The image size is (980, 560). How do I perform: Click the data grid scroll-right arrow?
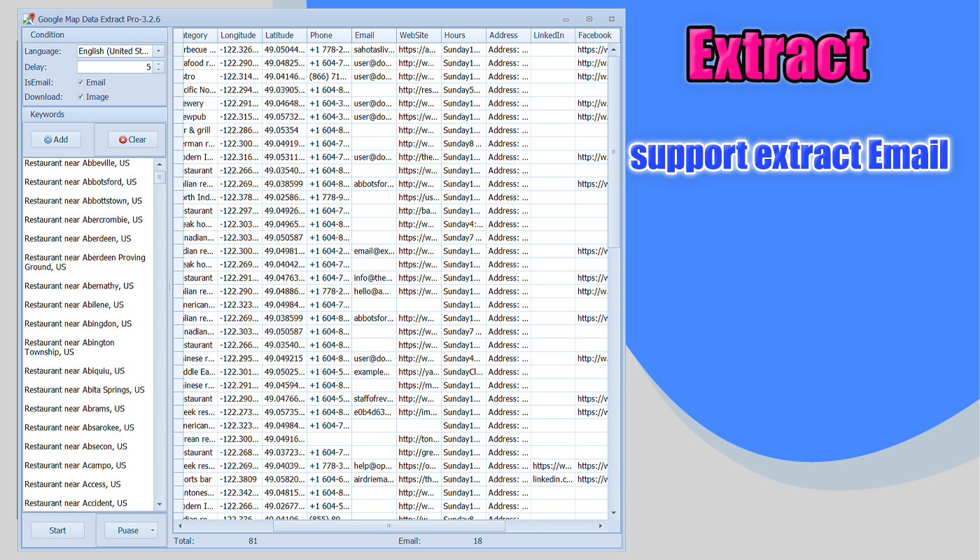coord(600,525)
